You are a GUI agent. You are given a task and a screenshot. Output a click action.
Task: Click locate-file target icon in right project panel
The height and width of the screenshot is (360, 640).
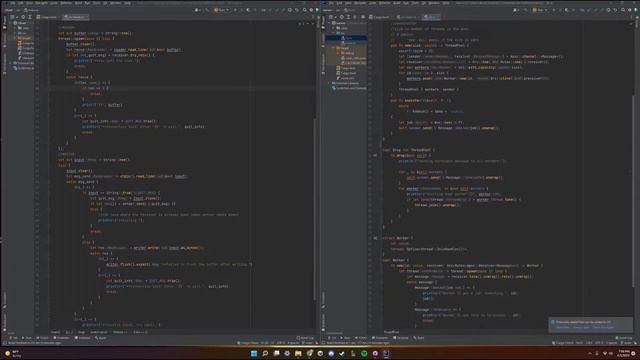click(342, 17)
